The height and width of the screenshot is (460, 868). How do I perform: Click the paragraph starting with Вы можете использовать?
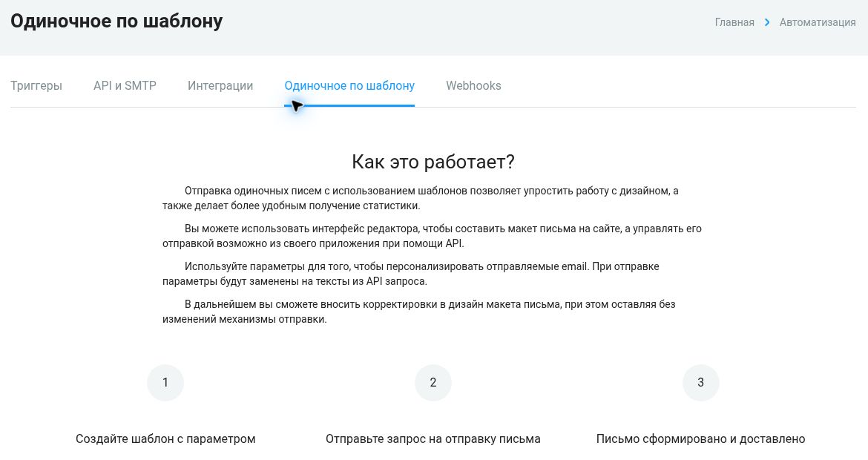pyautogui.click(x=432, y=236)
